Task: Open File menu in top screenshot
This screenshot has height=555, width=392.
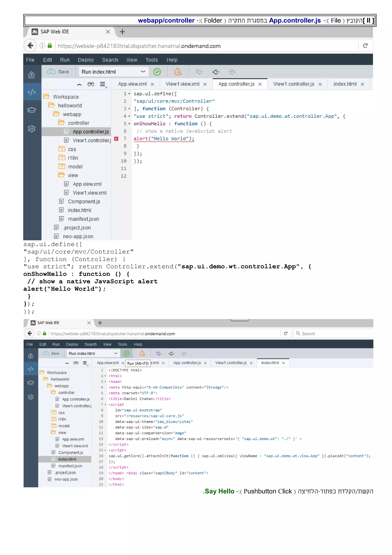Action: tap(30, 60)
